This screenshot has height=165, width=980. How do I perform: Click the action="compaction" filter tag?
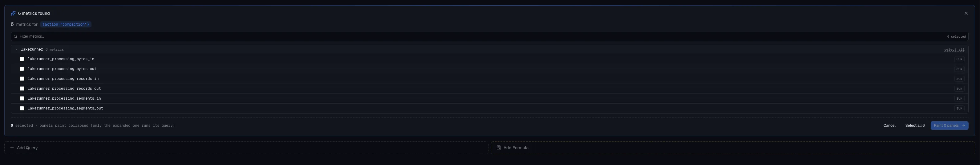66,24
